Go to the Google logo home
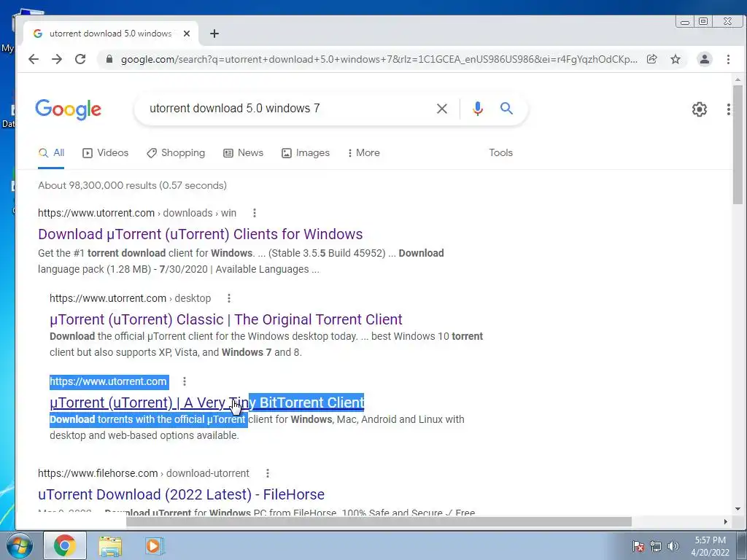747x560 pixels. (68, 109)
